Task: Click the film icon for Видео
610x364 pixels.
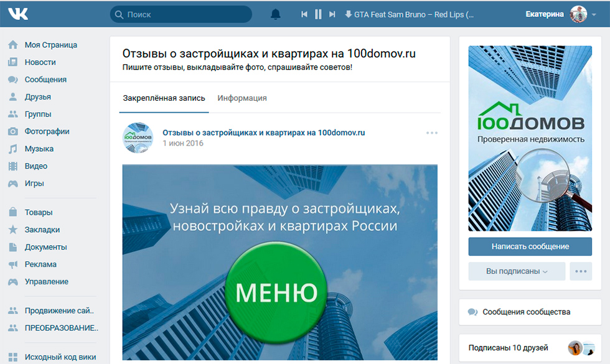Action: pyautogui.click(x=13, y=166)
